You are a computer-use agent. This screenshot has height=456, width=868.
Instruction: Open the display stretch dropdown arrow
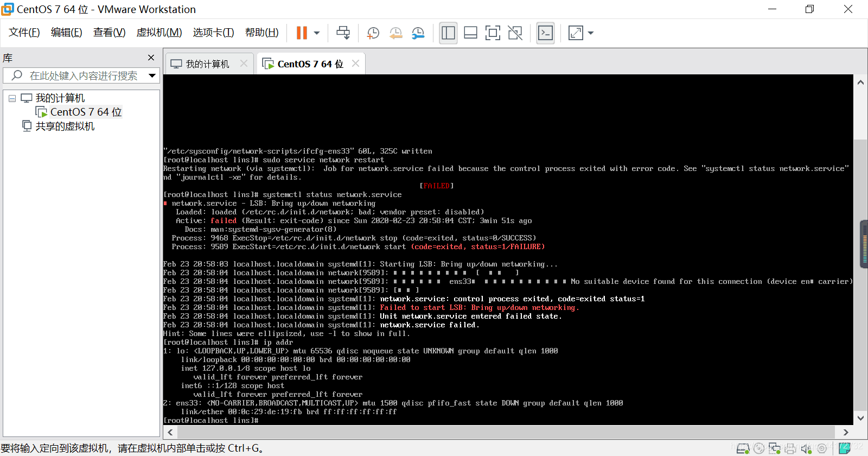pyautogui.click(x=591, y=33)
